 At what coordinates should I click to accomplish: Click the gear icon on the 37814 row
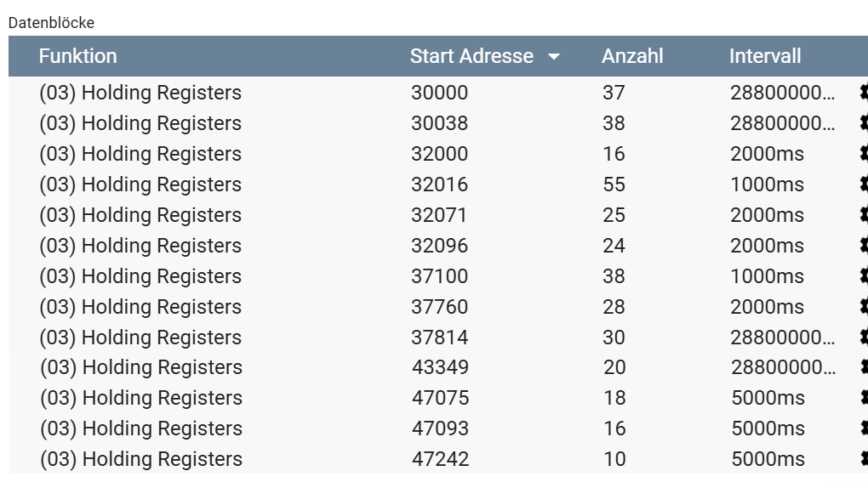tap(863, 338)
